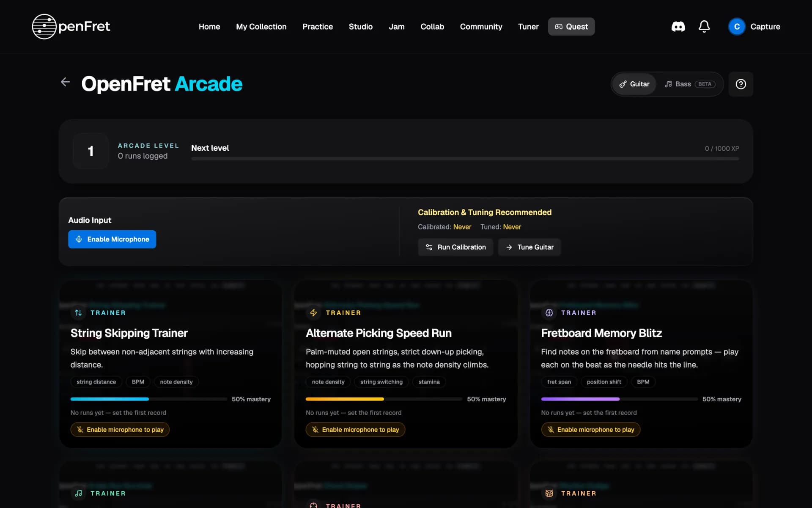This screenshot has height=508, width=812.
Task: Click the Run Calibration sliders icon
Action: (429, 247)
